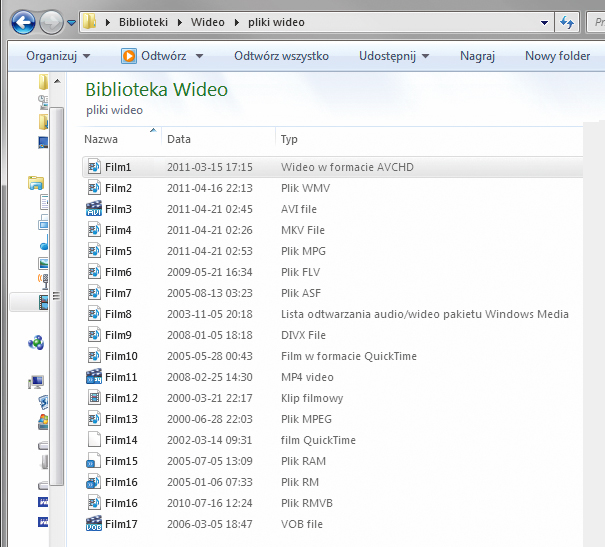Select the Film11 MP4 video icon

pos(94,377)
